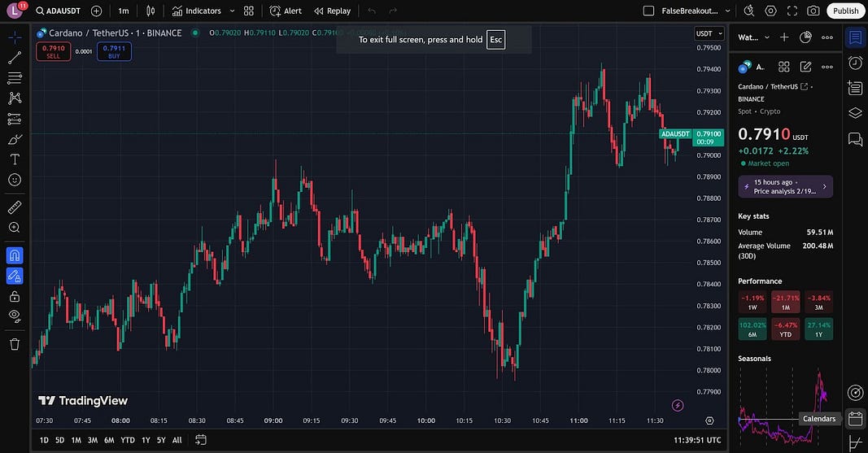Image resolution: width=868 pixels, height=453 pixels.
Task: Open the user profile avatar menu
Action: point(15,11)
